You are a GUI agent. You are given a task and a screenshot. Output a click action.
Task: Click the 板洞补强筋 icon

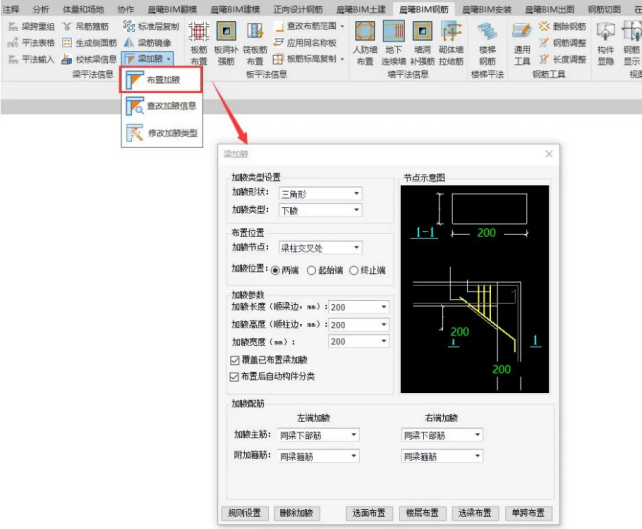click(226, 32)
